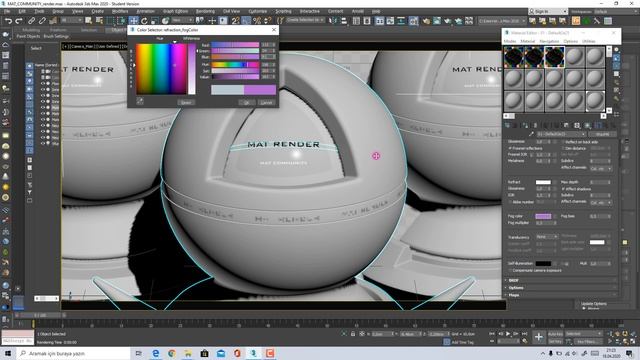
Task: Click the Redo arrow in main toolbar
Action: pos(19,20)
